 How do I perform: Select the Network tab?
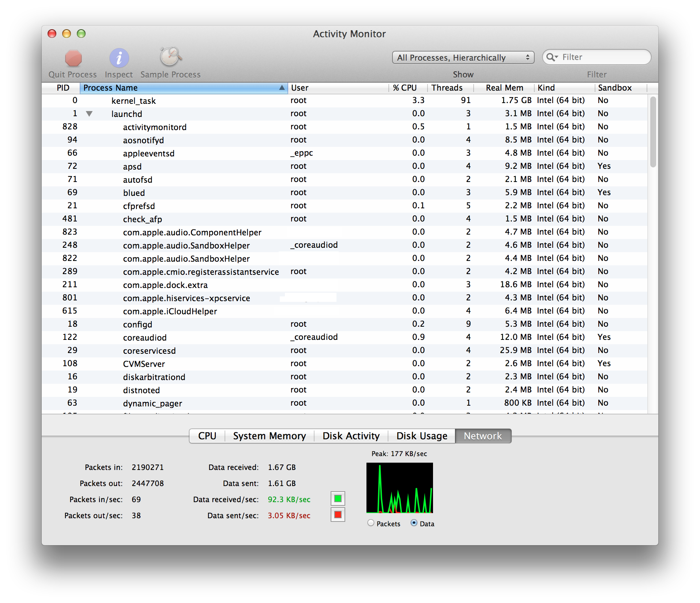click(483, 436)
